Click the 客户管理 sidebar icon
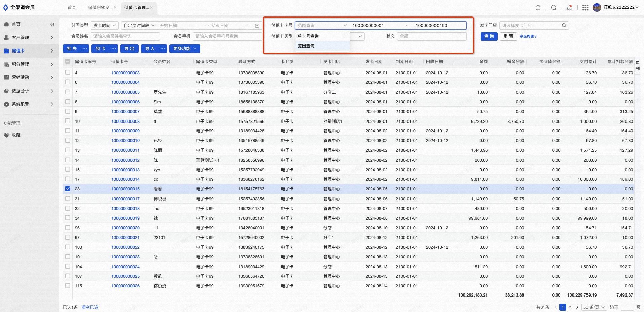 point(6,38)
